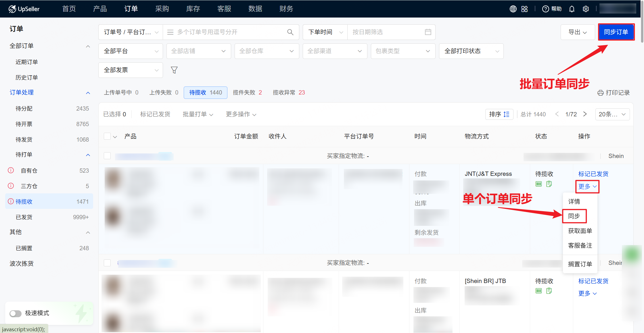Click the calendar icon in date filter

(x=428, y=32)
